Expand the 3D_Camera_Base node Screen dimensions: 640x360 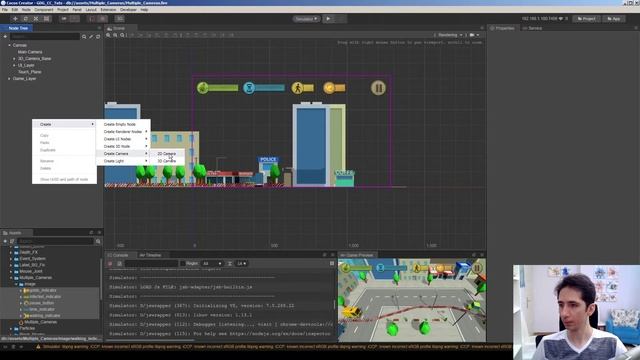(x=14, y=59)
